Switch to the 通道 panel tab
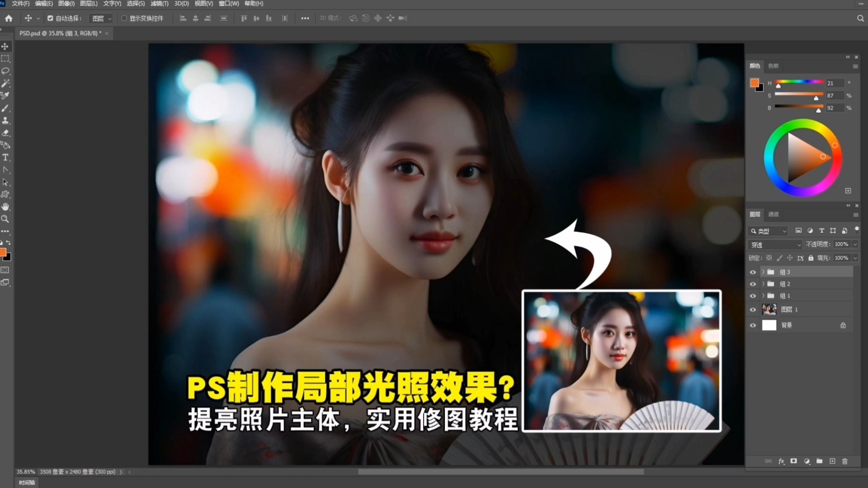 tap(774, 215)
